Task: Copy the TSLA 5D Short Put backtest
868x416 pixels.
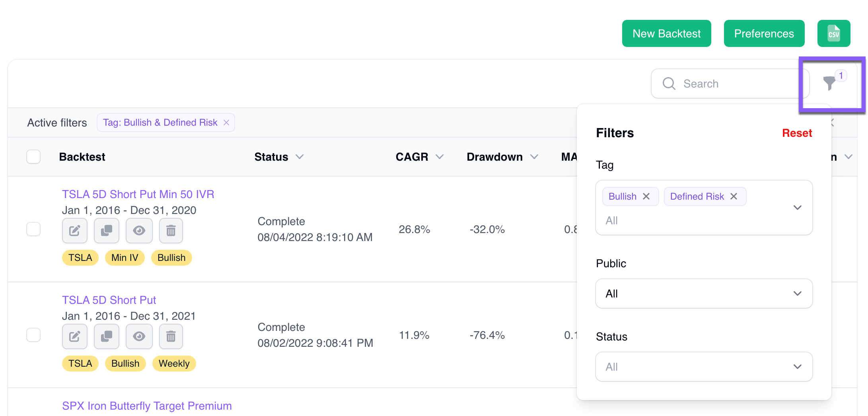Action: coord(106,336)
